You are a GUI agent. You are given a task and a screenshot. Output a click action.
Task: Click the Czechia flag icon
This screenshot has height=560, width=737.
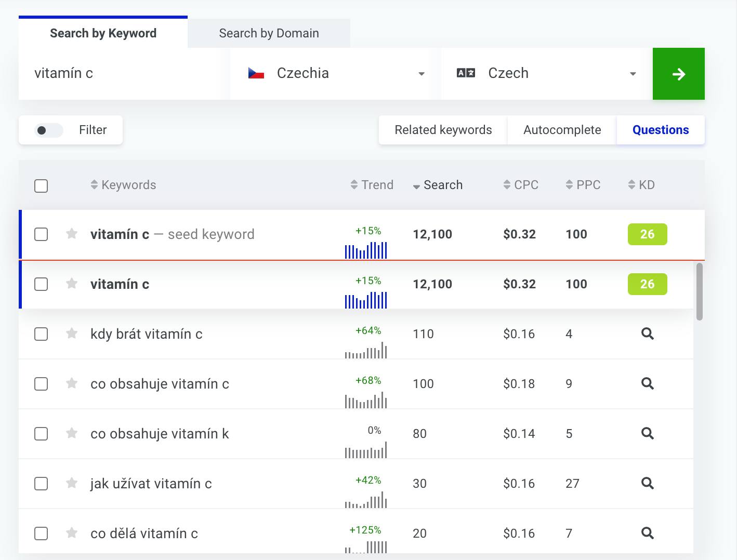pyautogui.click(x=256, y=73)
